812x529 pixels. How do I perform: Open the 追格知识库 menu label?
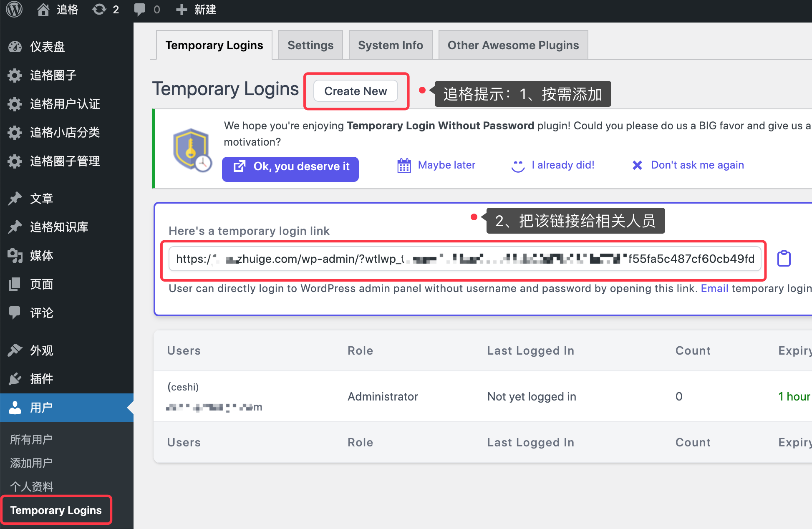[59, 227]
